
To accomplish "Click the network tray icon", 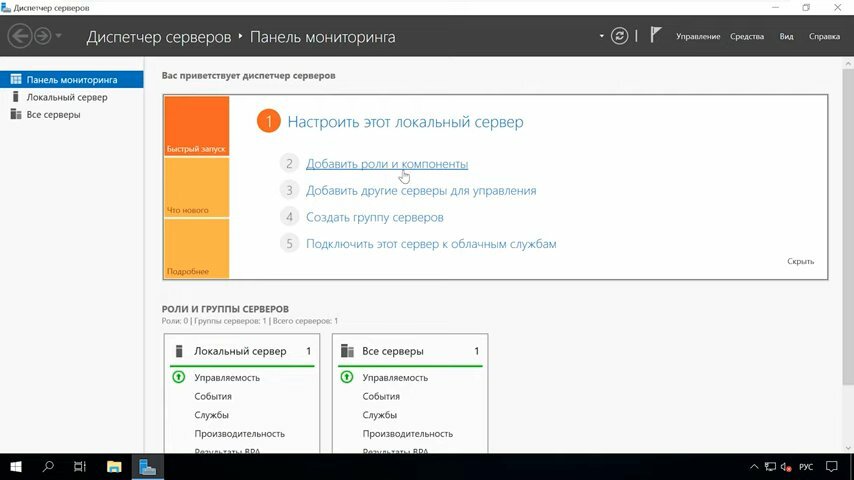I will tap(770, 467).
